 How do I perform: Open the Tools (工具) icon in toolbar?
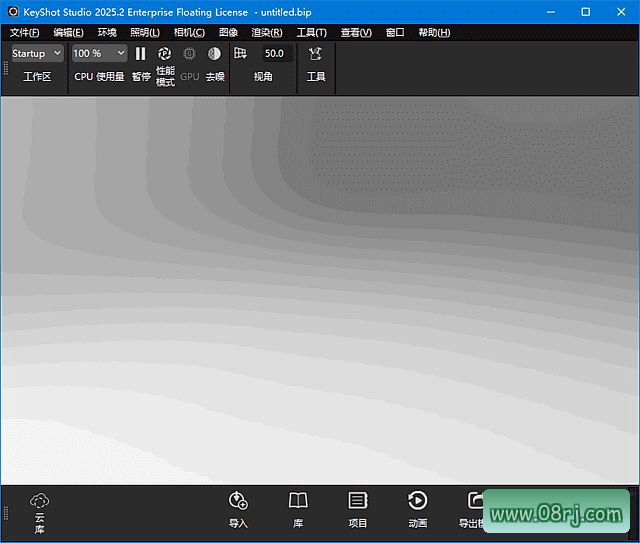[x=316, y=54]
